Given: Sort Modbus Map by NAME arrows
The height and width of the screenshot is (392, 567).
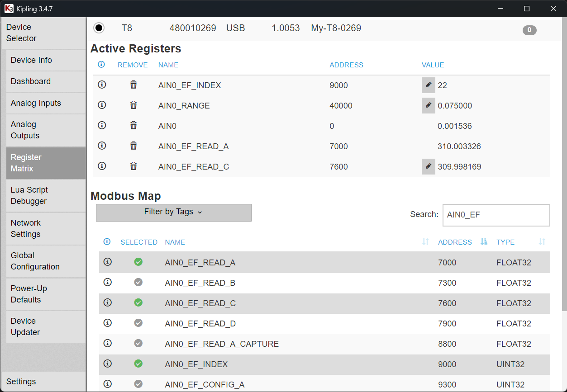Looking at the screenshot, I should coord(425,242).
